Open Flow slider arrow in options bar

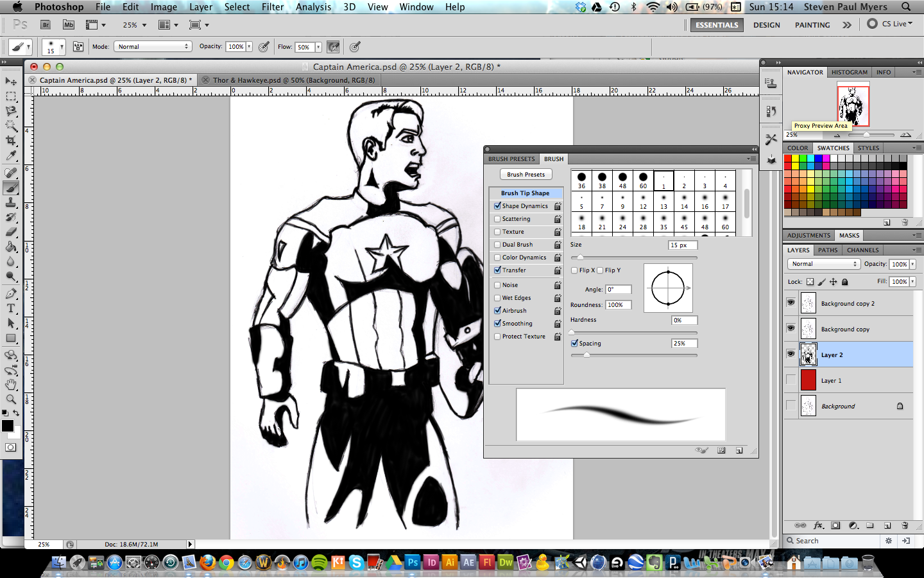point(318,47)
